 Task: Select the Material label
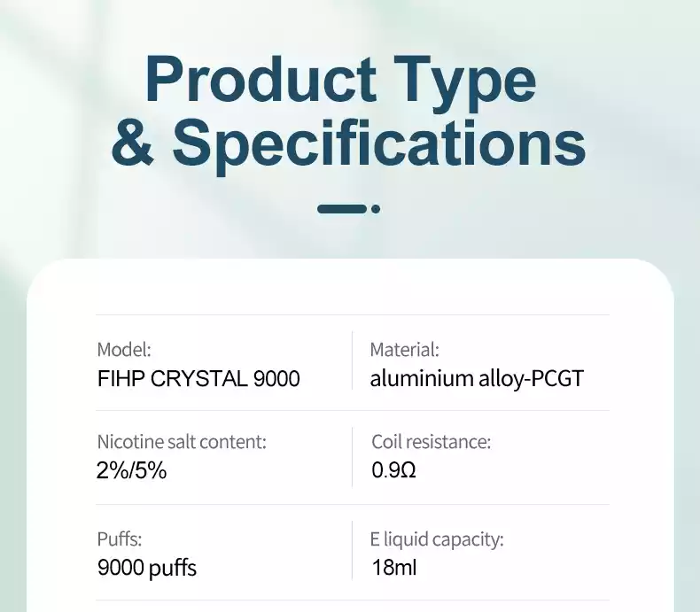[404, 350]
